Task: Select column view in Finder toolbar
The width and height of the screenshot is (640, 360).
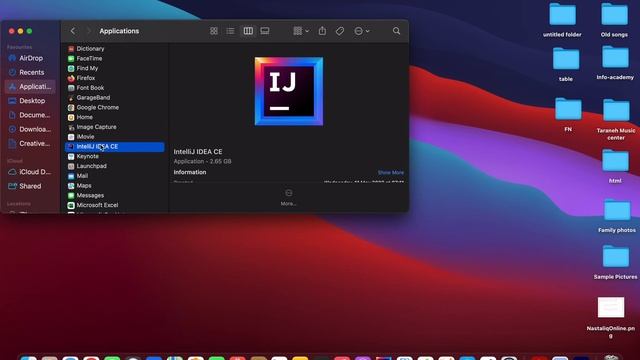Action: (248, 31)
